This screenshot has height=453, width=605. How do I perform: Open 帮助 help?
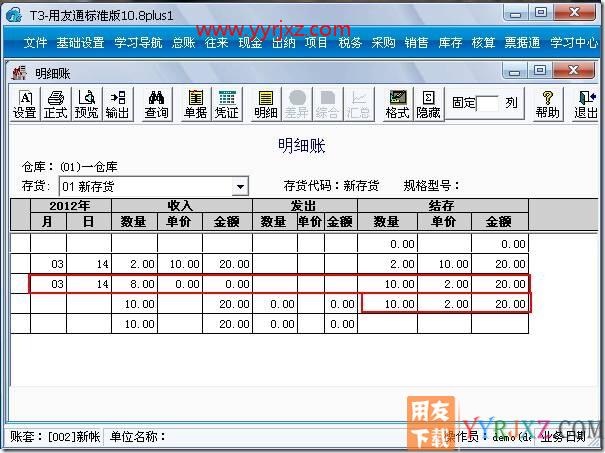click(547, 104)
